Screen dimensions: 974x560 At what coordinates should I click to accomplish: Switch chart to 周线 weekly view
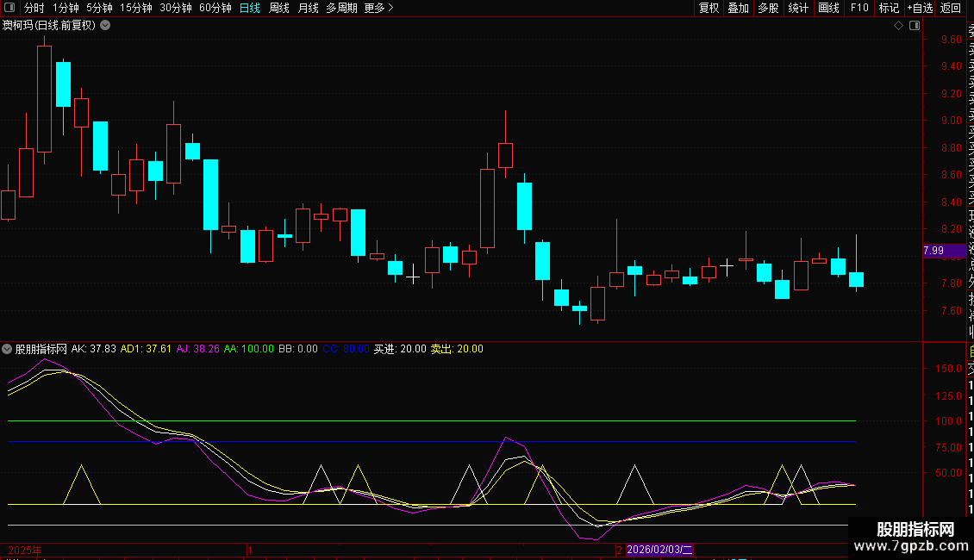(279, 8)
